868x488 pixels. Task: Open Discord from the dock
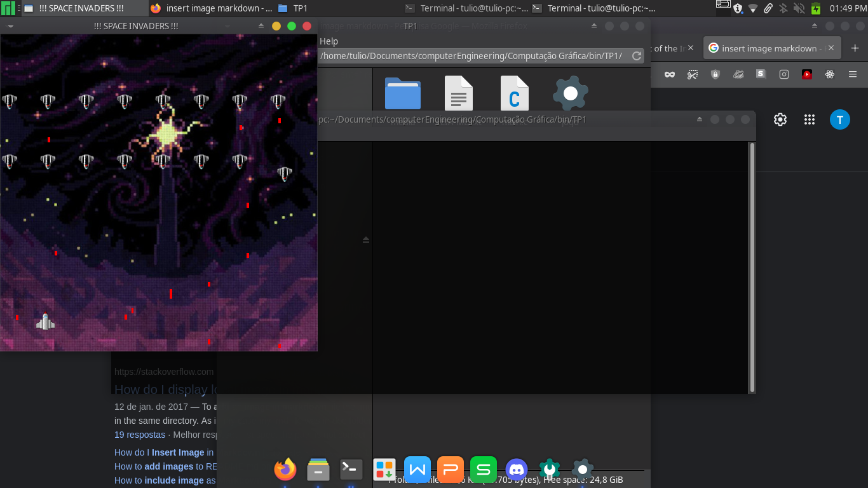coord(517,470)
